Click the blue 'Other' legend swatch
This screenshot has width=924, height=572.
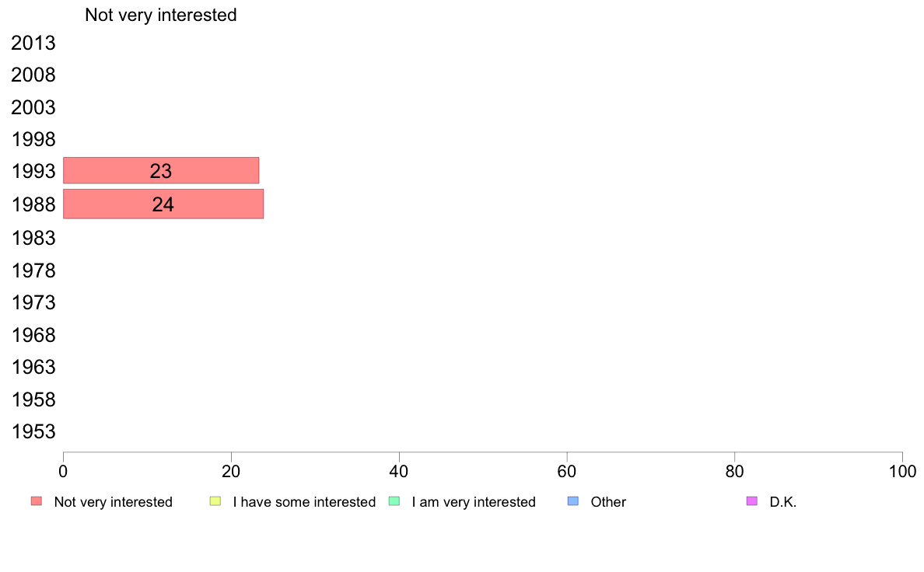tap(573, 501)
